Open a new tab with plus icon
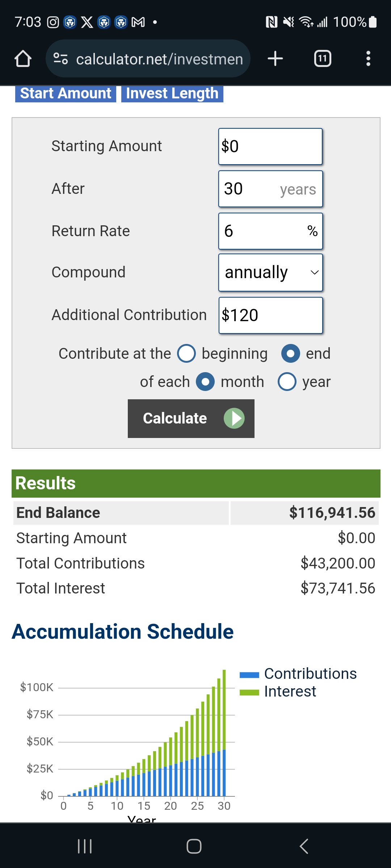 (275, 59)
